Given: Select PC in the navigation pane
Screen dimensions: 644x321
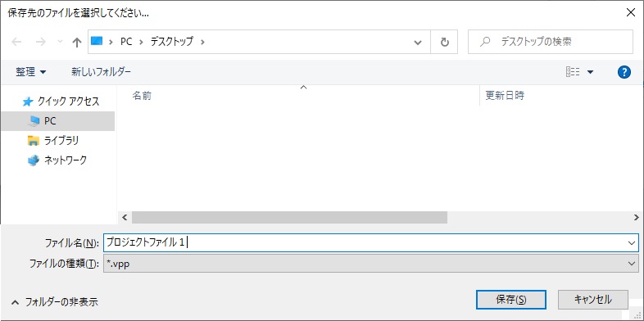Looking at the screenshot, I should point(57,121).
